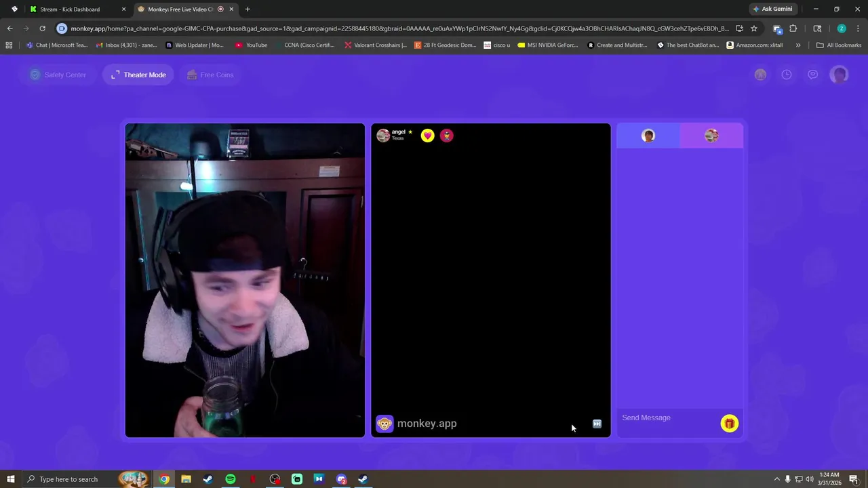This screenshot has height=488, width=868.
Task: Open Chat | Microsoft Teams bookmark
Action: (57, 45)
